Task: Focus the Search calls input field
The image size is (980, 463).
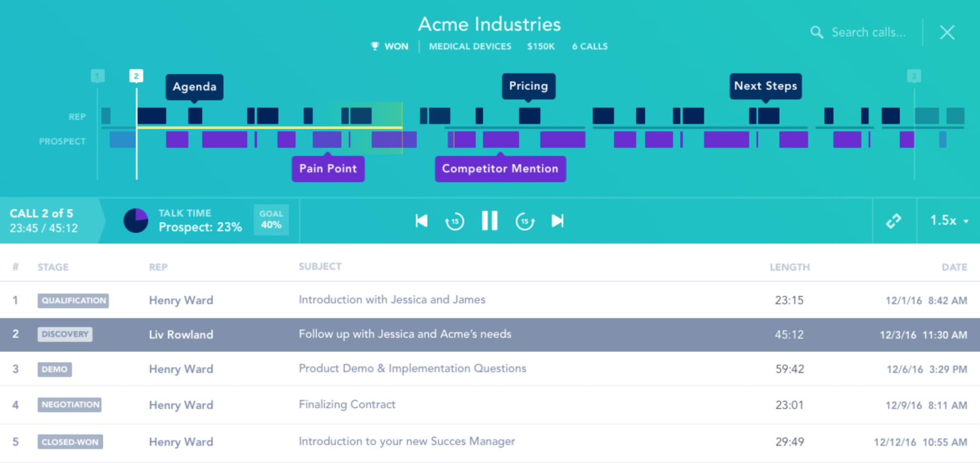Action: [869, 33]
